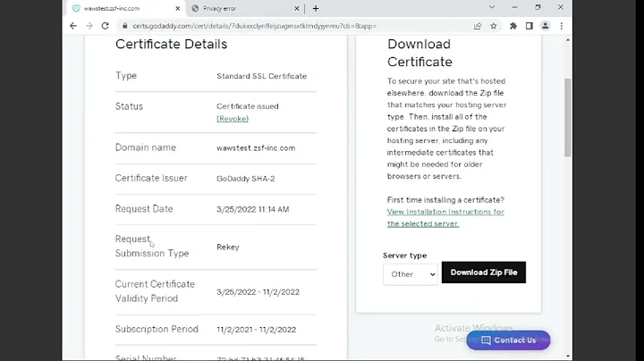Open the profile avatar icon

point(545,26)
